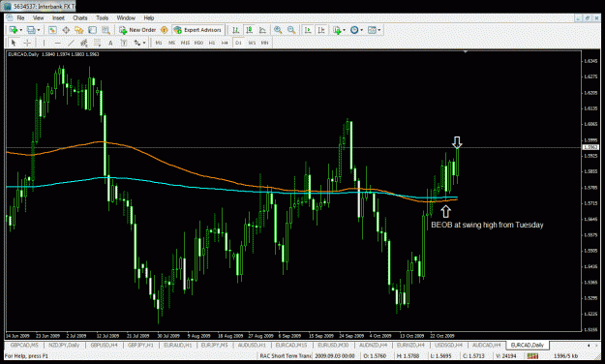Toggle the Expert Advisors button
The width and height of the screenshot is (605, 364).
click(x=197, y=30)
